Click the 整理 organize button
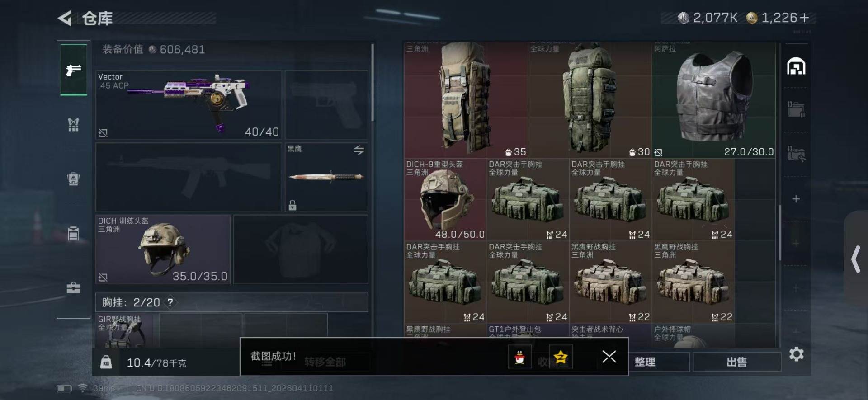The height and width of the screenshot is (400, 868). coord(645,362)
